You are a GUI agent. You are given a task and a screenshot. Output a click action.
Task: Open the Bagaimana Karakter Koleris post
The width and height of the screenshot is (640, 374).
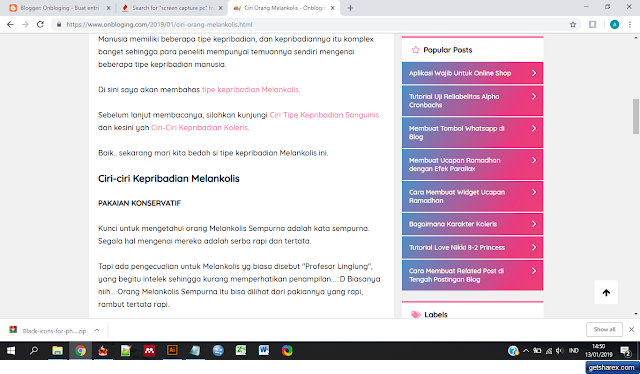[453, 224]
